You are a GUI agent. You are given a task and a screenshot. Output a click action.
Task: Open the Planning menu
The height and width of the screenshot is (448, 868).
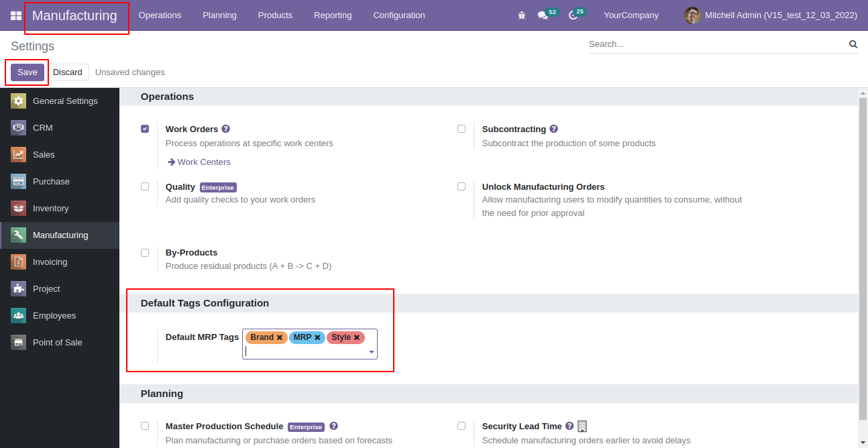coord(219,15)
